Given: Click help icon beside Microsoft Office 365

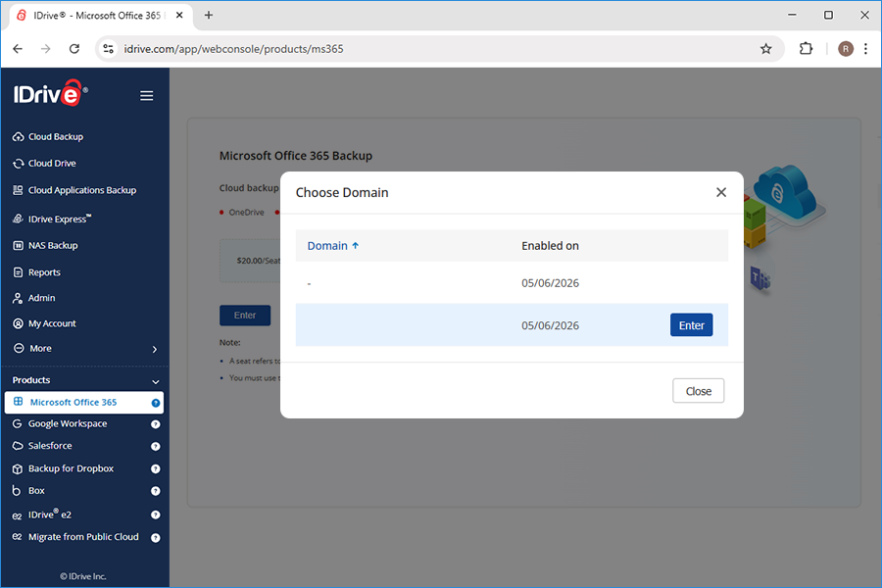Looking at the screenshot, I should coord(156,403).
